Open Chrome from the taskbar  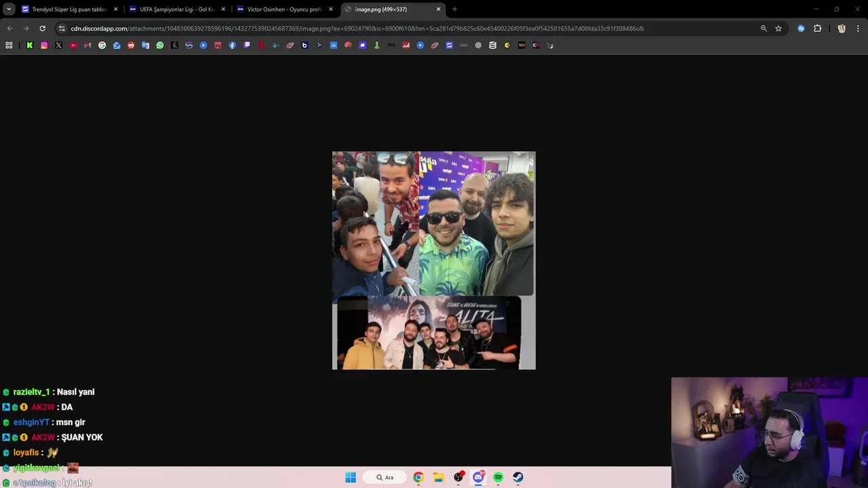pos(418,477)
